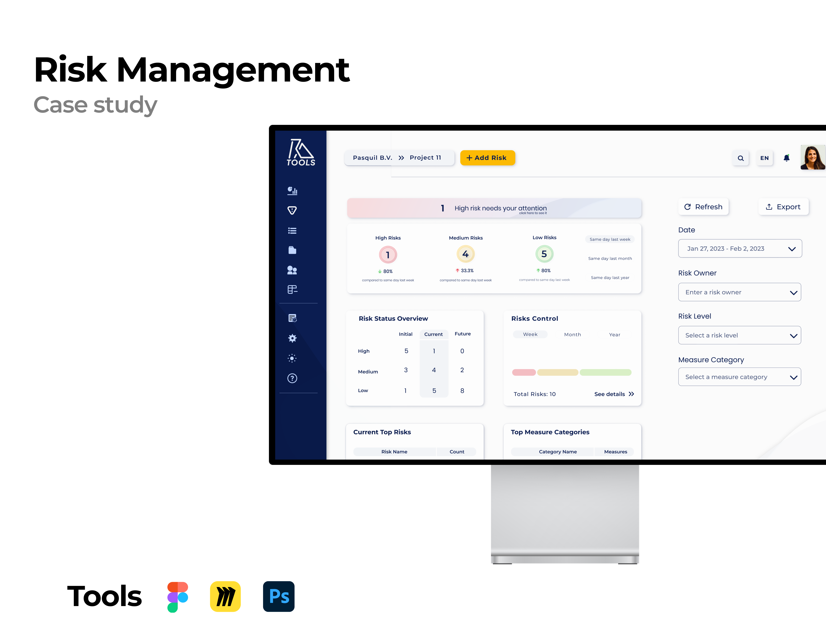Open the 'Select a risk level' dropdown
Screen dimensions: 826x644
tap(740, 335)
